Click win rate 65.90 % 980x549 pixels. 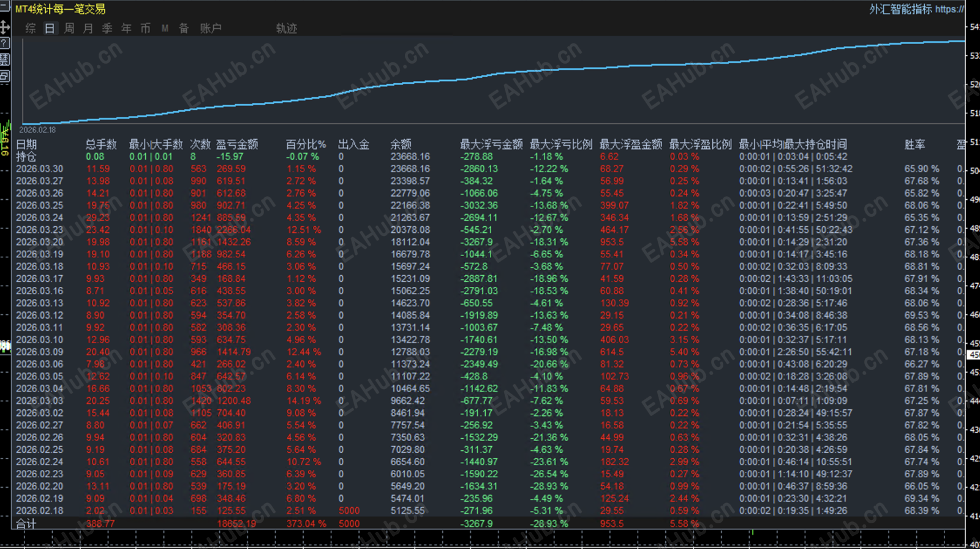click(922, 169)
